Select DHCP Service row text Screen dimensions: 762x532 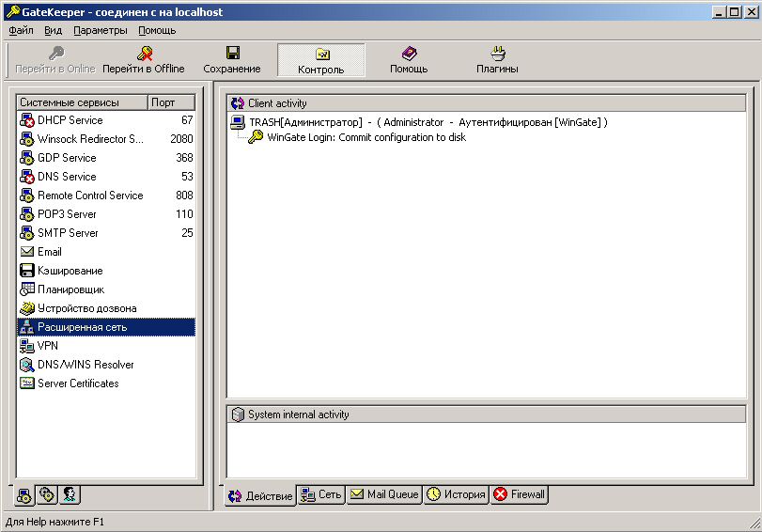(70, 120)
